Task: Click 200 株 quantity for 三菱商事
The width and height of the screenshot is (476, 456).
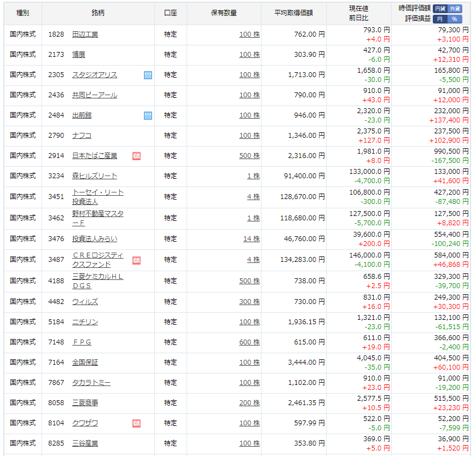Action: pos(249,403)
